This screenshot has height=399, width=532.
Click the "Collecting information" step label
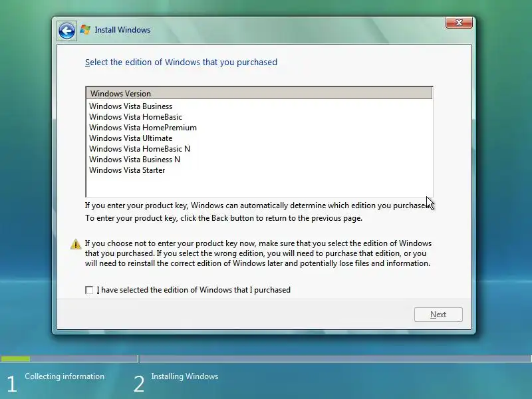(x=65, y=376)
